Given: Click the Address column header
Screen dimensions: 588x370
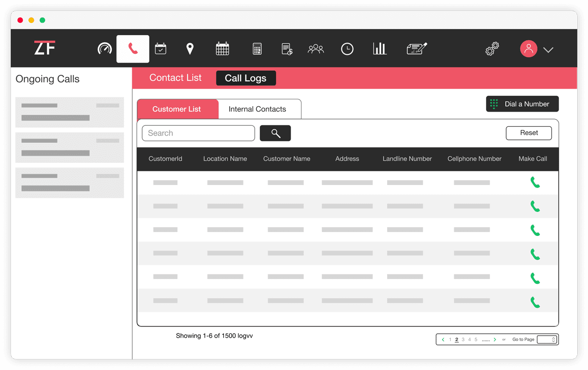Looking at the screenshot, I should pyautogui.click(x=347, y=159).
